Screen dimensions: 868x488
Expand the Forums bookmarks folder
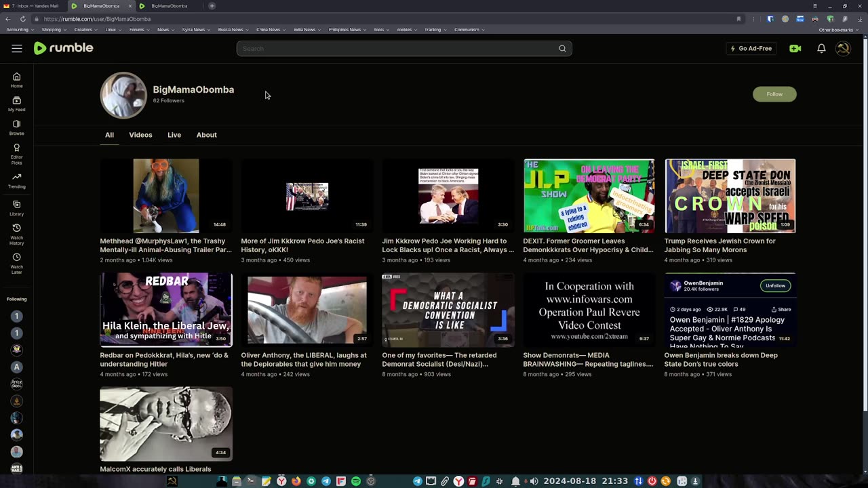coord(139,30)
